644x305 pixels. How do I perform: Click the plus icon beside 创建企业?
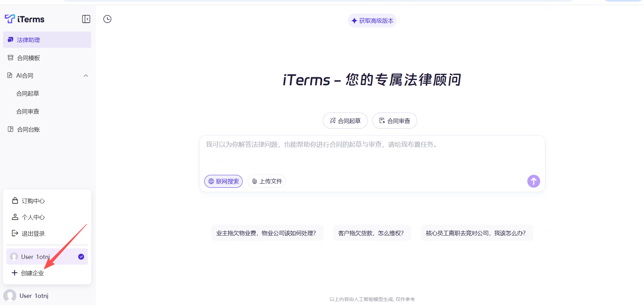pyautogui.click(x=15, y=273)
